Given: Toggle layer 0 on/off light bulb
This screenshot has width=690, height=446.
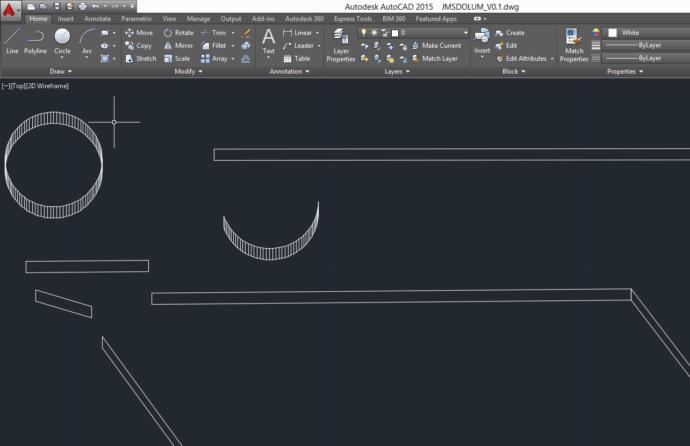Looking at the screenshot, I should 363,33.
